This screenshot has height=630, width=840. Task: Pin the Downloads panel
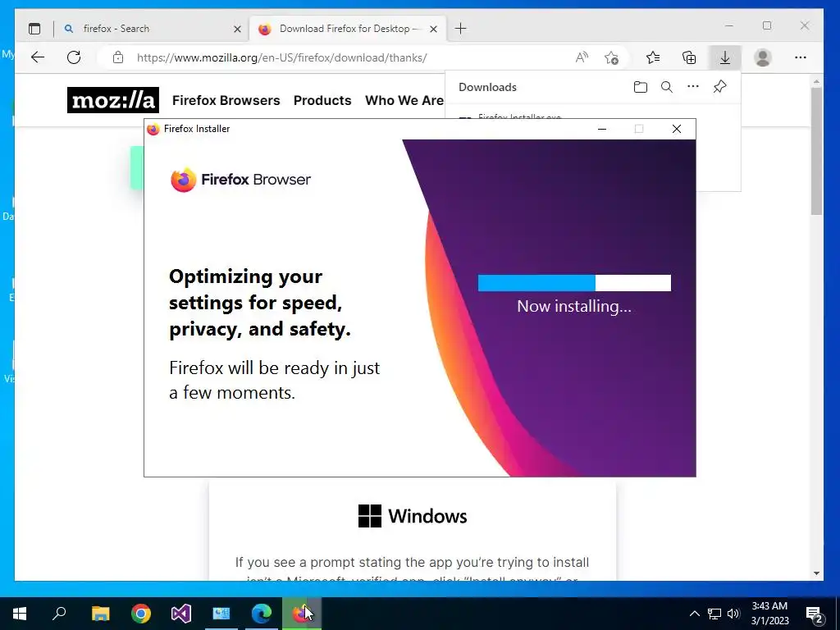(x=719, y=87)
